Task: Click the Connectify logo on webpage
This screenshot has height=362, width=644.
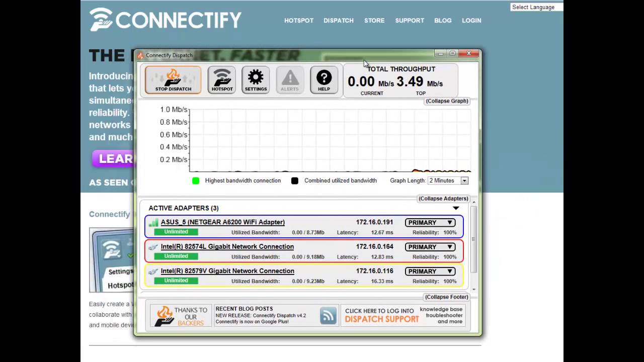Action: tap(166, 20)
